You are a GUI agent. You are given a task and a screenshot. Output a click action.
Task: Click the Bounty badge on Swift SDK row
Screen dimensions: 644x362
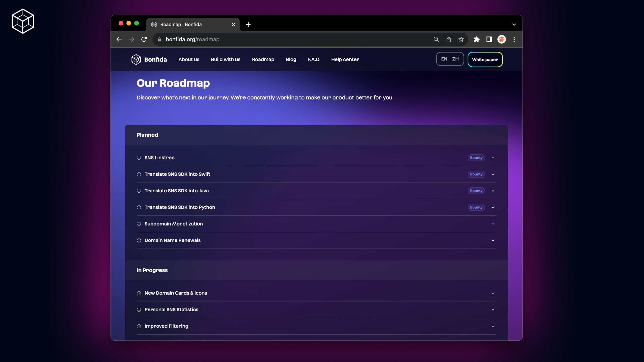pyautogui.click(x=476, y=174)
